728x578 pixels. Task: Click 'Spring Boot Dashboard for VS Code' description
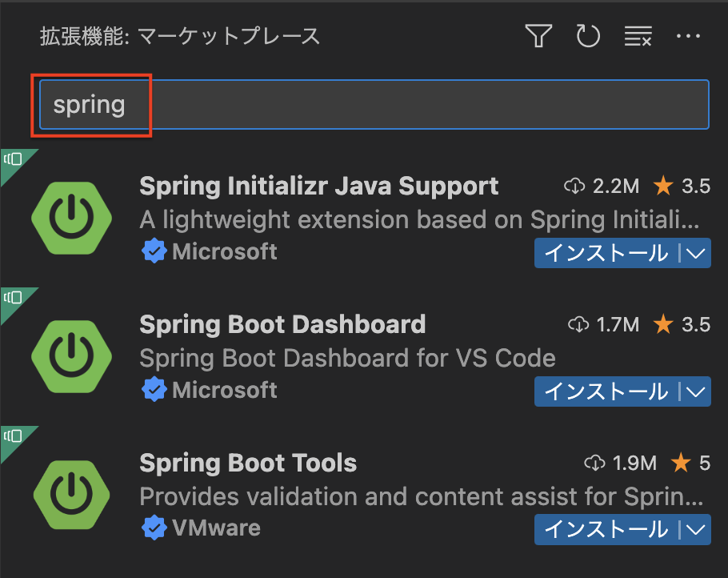pos(348,358)
